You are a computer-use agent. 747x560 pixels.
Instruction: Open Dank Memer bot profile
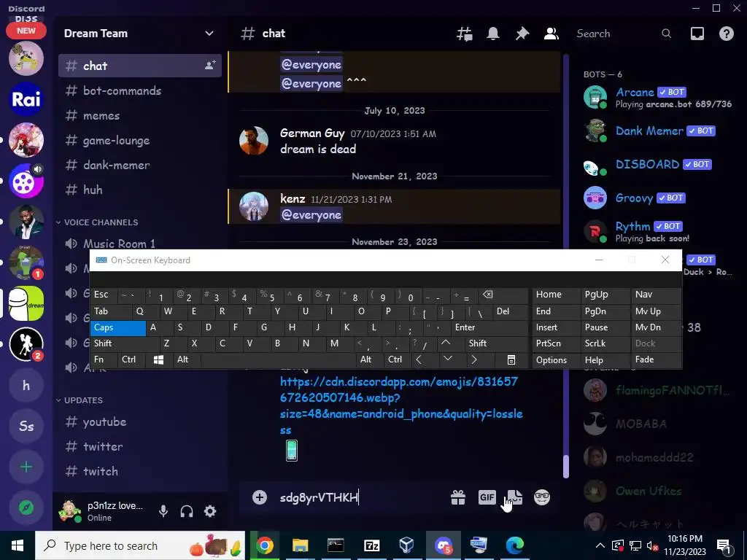click(659, 131)
